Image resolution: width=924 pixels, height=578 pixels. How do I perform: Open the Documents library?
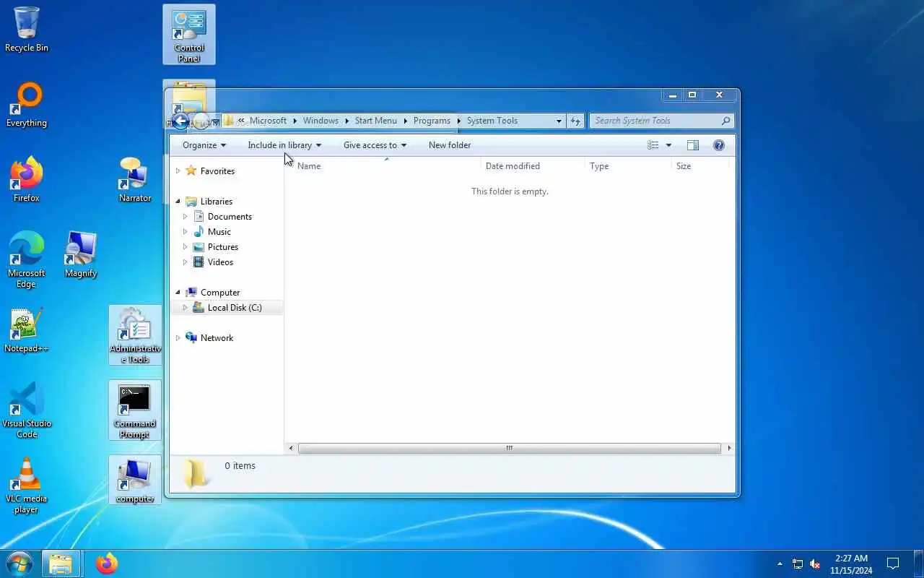coord(230,217)
